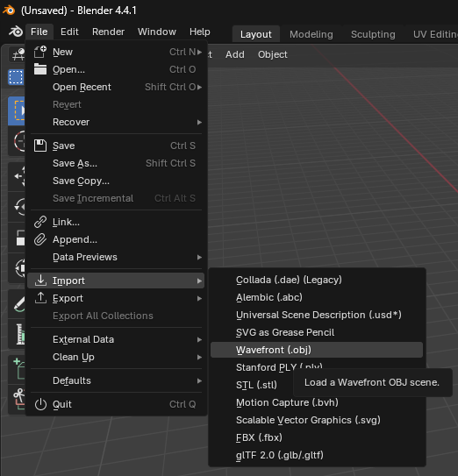Click the Append paperclip icon
The height and width of the screenshot is (476, 458).
(x=40, y=239)
